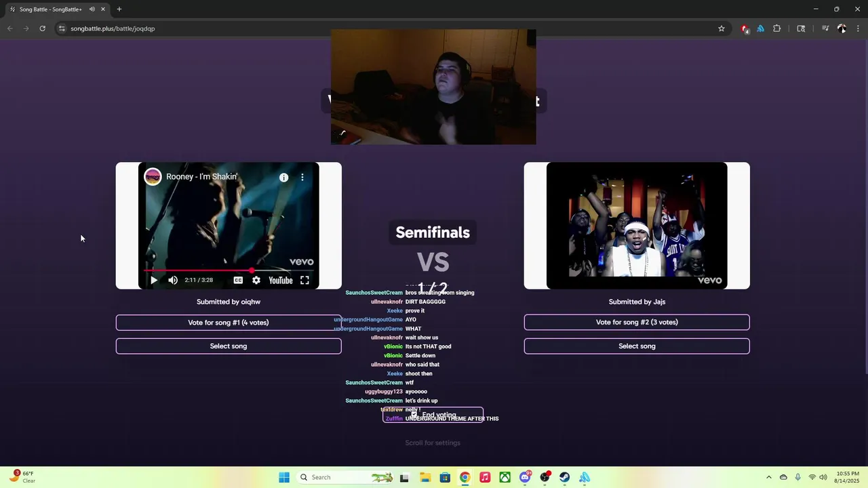Click the chat message 'let's drink up'
Viewport: 868px width, 488px height.
click(421, 401)
